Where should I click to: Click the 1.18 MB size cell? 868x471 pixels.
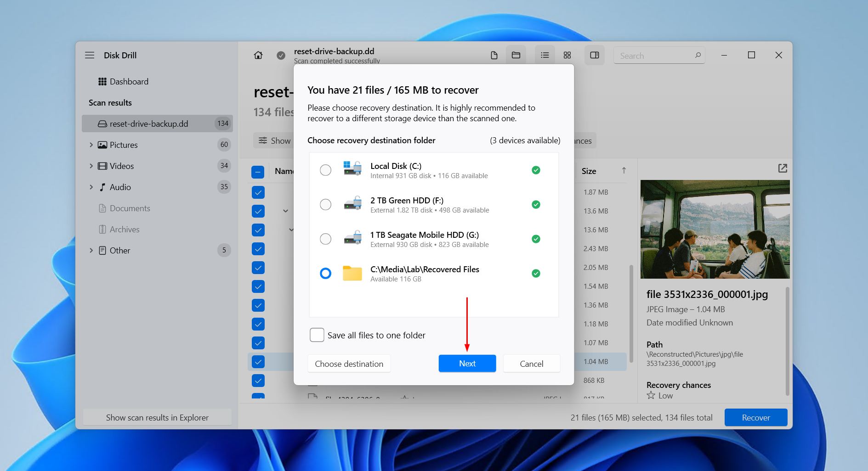pos(596,324)
